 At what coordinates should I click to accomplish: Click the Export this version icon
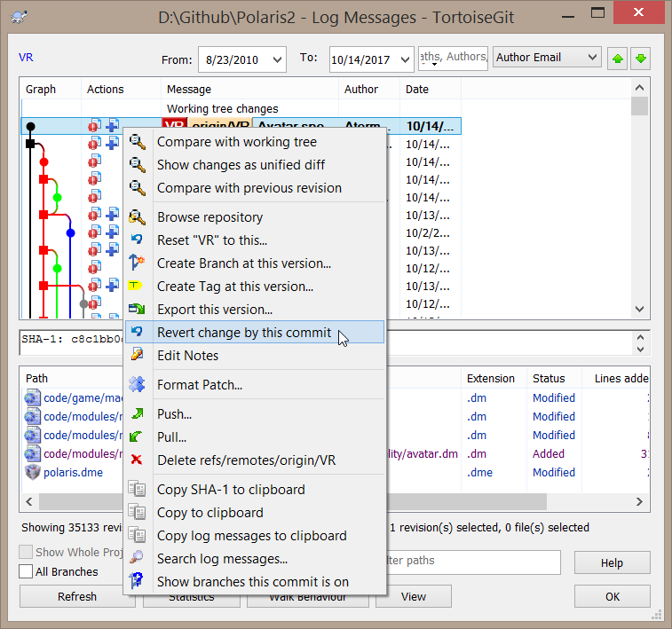click(x=137, y=309)
